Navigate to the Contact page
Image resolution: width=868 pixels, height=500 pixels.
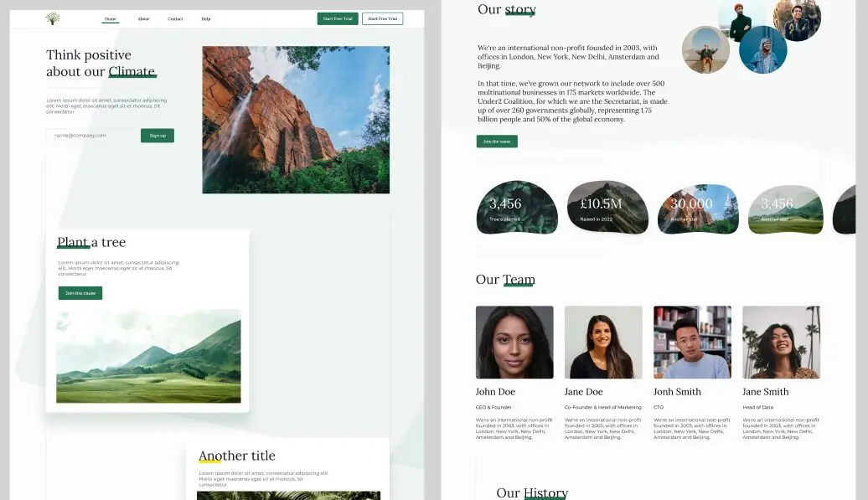[175, 18]
